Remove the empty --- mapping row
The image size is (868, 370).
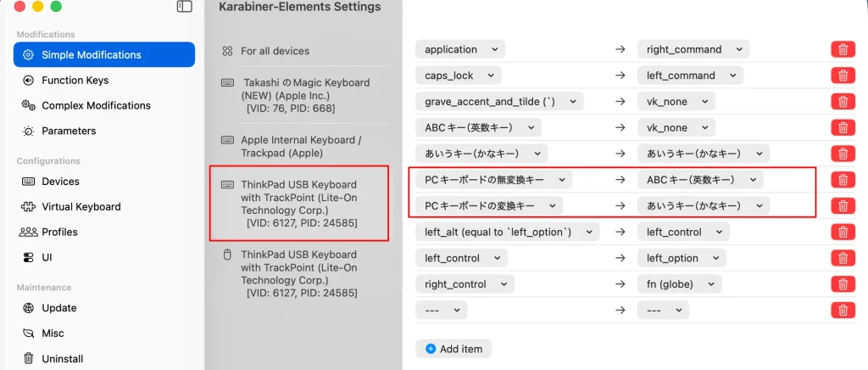(843, 311)
